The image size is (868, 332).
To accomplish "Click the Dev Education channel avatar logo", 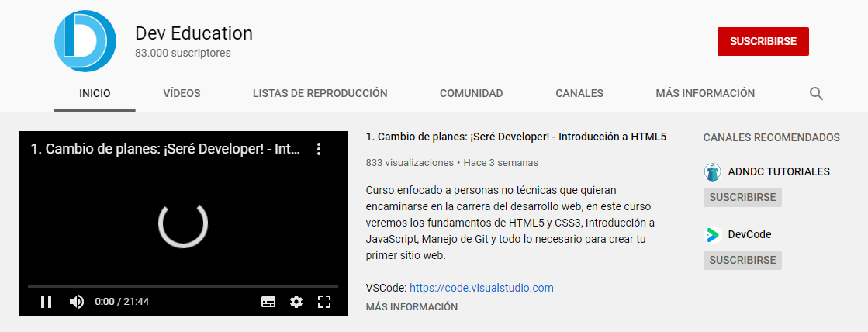I will tap(85, 42).
